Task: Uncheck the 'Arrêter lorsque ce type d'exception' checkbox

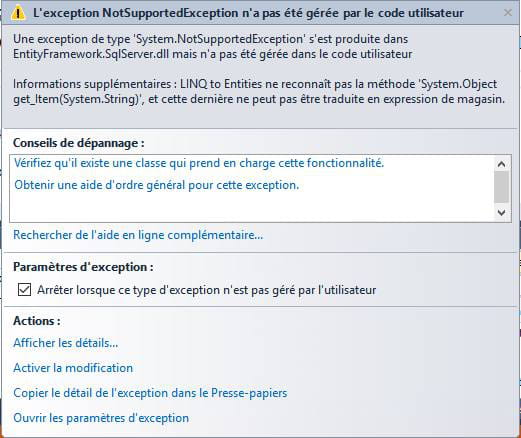Action: (24, 290)
